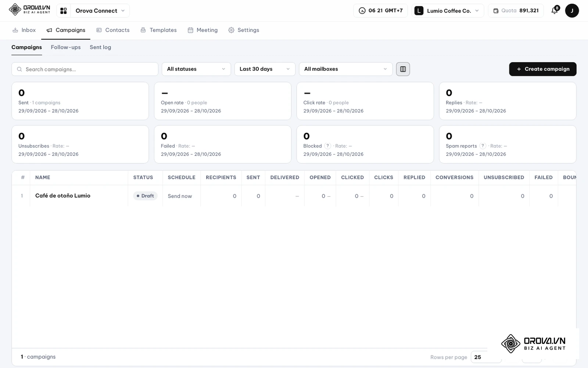Open the notifications bell
Image resolution: width=588 pixels, height=368 pixels.
(555, 10)
